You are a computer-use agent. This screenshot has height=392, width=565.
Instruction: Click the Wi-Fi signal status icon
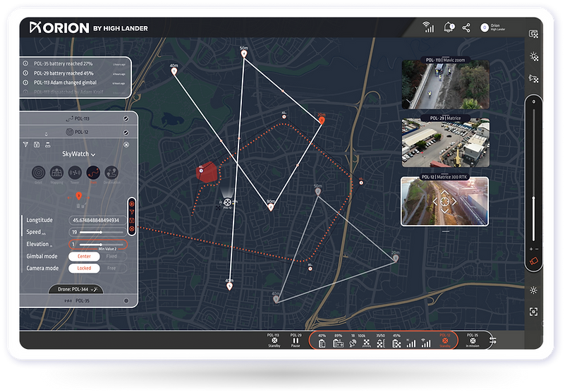click(428, 27)
